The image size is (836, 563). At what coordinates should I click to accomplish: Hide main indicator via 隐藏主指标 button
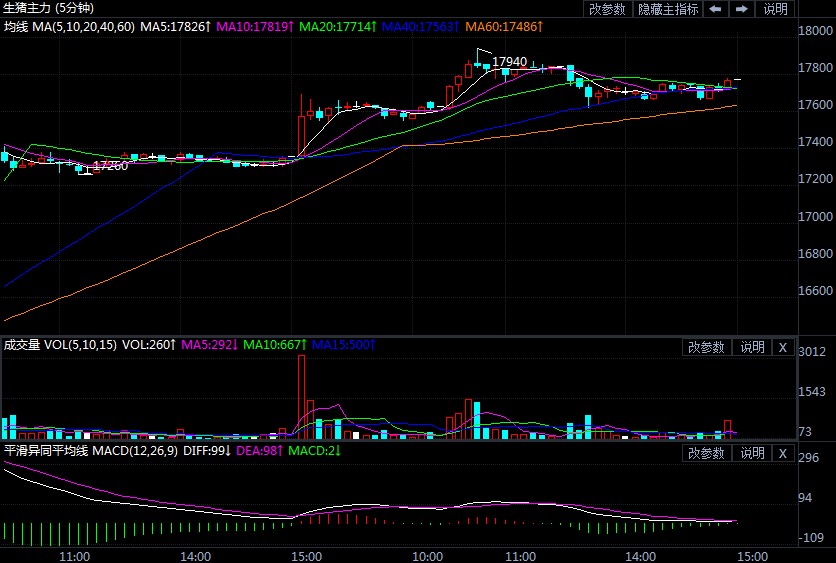(x=668, y=9)
